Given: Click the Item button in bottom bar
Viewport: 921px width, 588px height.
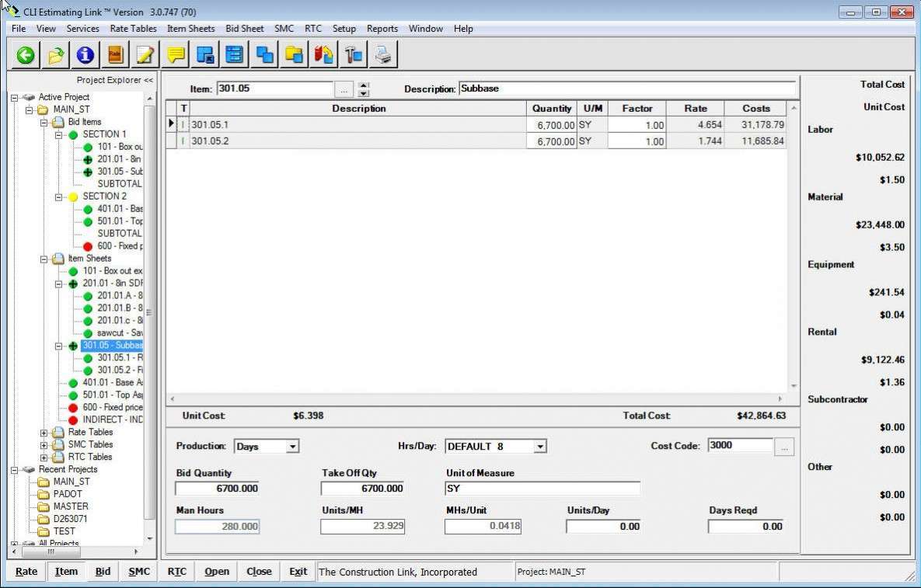Looking at the screenshot, I should (x=66, y=572).
